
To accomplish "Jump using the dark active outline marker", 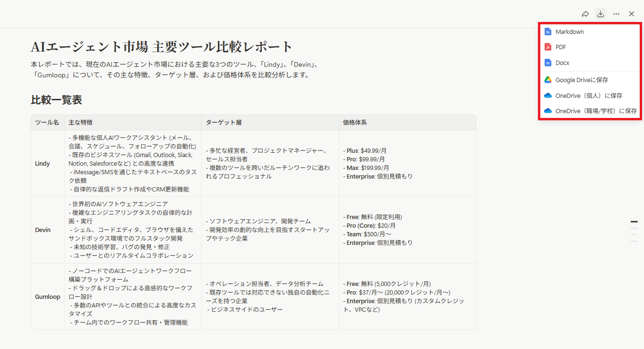I will [x=634, y=222].
